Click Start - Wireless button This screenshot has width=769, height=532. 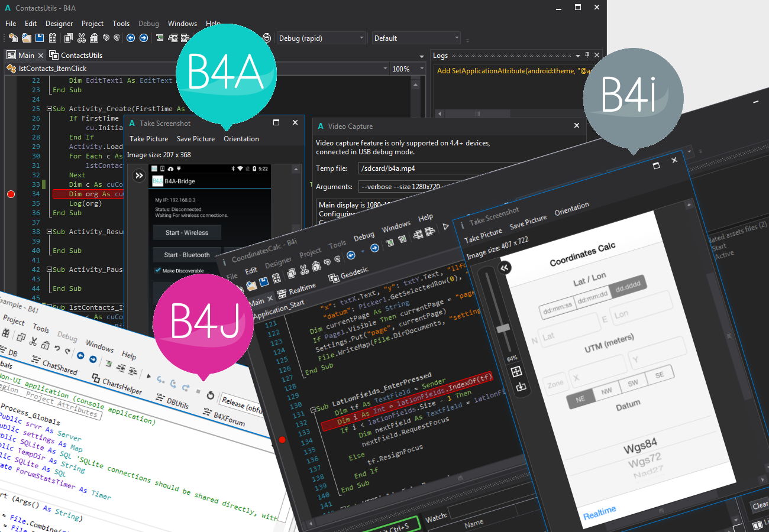(x=187, y=232)
